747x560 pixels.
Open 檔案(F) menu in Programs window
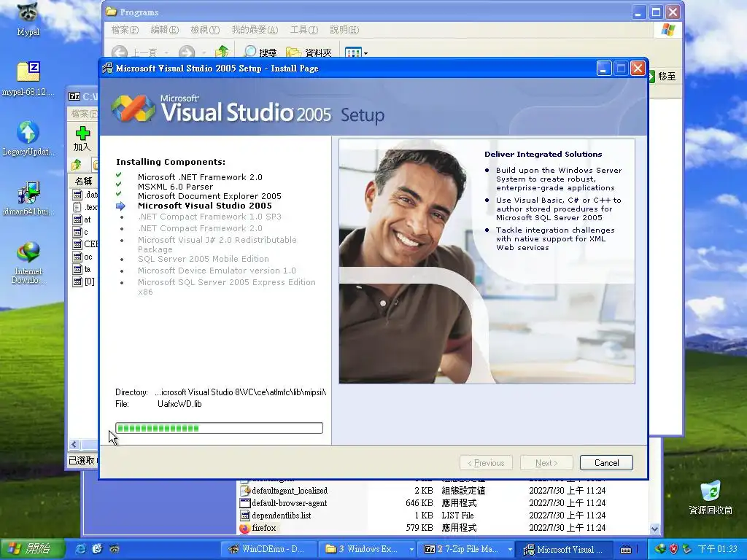click(x=125, y=30)
